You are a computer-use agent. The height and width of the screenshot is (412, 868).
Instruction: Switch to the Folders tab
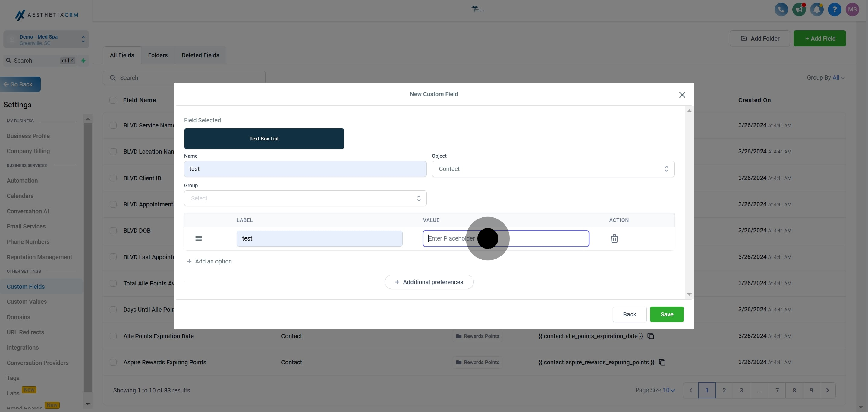pos(158,55)
